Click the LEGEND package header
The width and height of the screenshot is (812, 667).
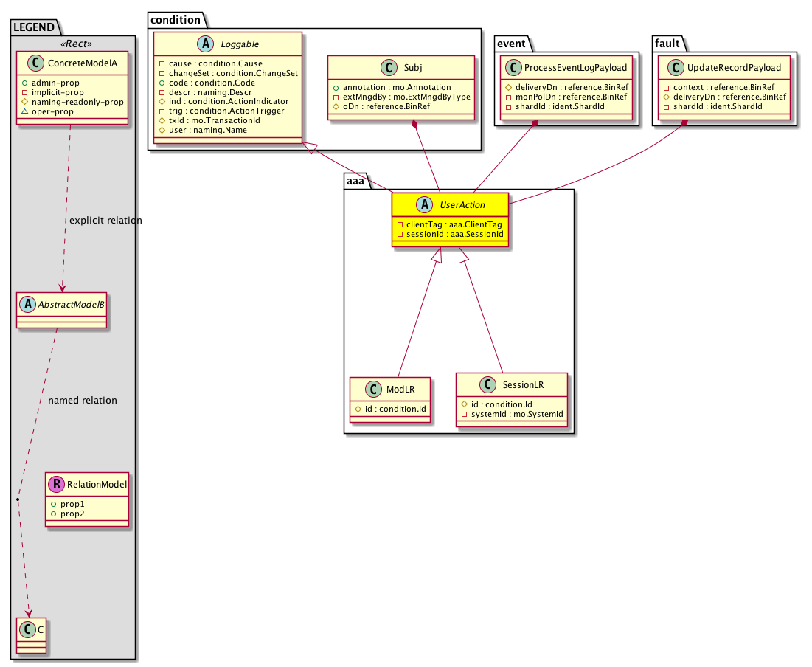35,27
